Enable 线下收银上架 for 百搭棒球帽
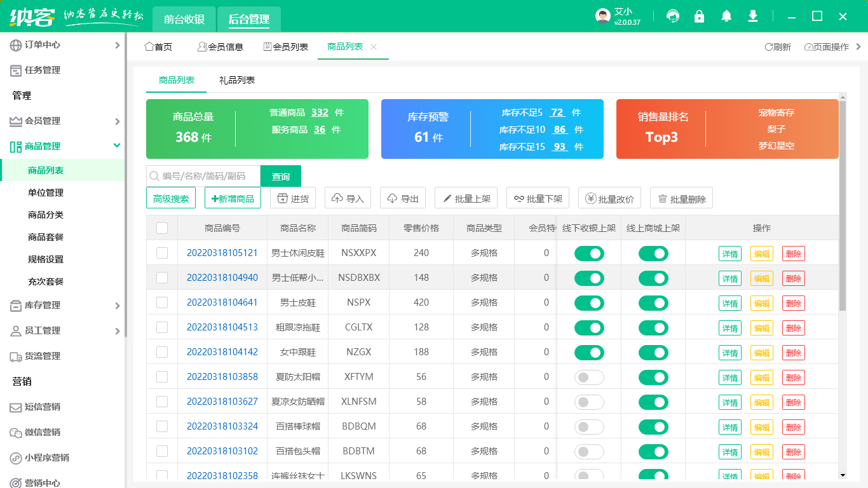Viewport: 868px width, 488px height. (x=589, y=427)
